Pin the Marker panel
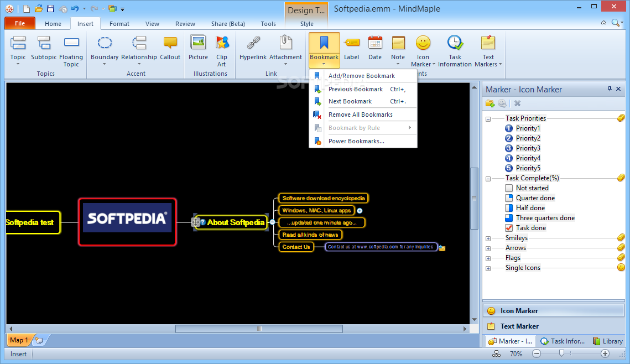Screen dimensions: 630x364 pos(610,89)
